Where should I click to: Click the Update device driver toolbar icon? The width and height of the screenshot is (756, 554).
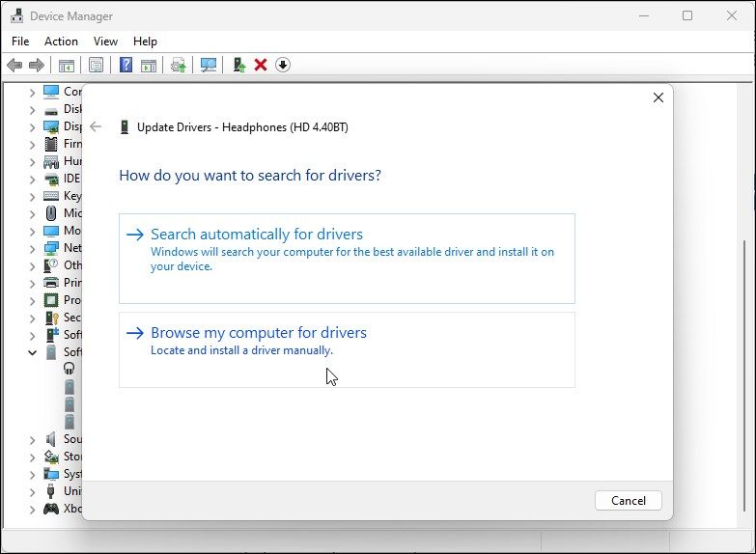point(238,65)
